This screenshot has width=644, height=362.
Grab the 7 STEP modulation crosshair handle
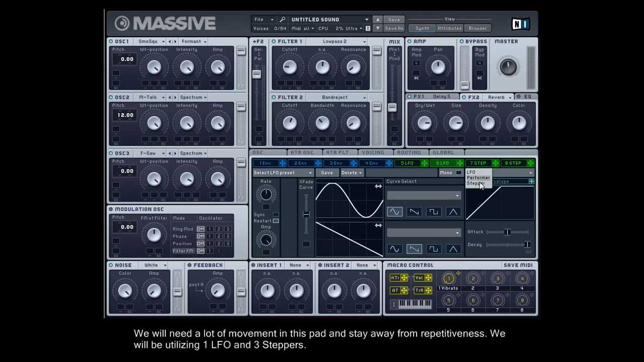click(496, 163)
